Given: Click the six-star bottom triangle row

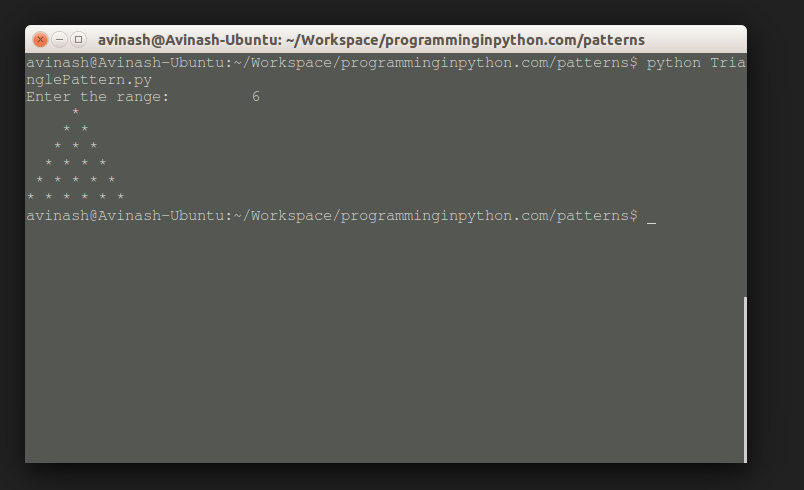Looking at the screenshot, I should point(75,196).
